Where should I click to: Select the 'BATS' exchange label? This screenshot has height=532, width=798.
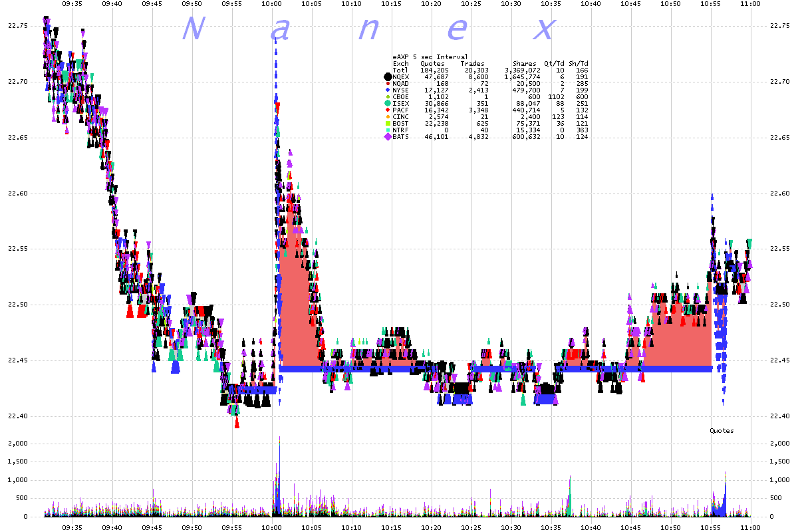point(401,136)
